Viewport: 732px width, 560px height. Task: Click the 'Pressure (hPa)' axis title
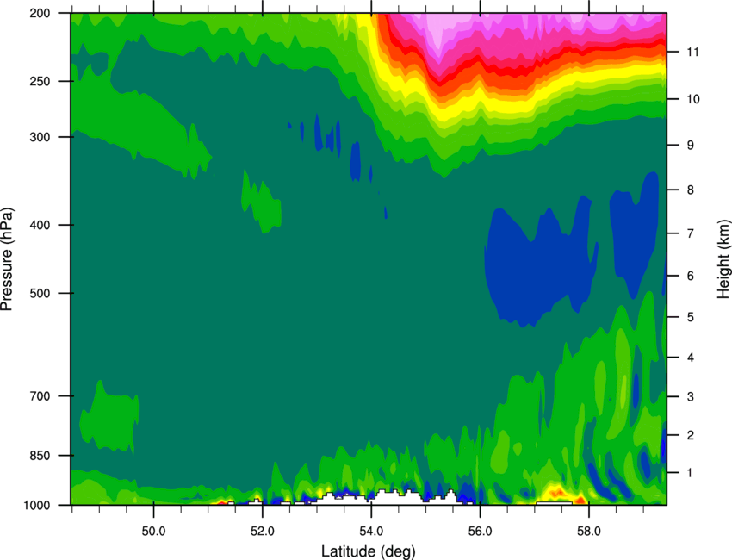[8, 258]
